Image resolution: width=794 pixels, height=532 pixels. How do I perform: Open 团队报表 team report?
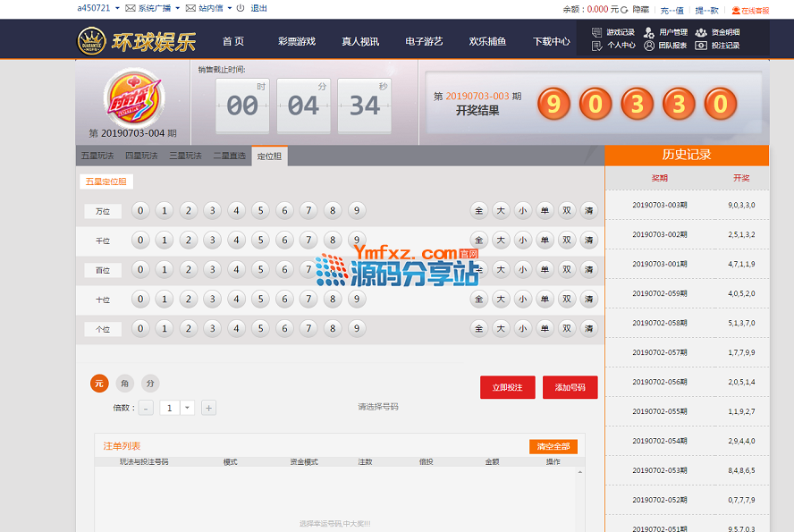(667, 46)
